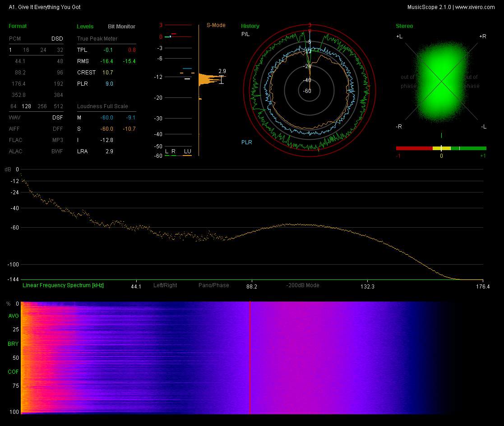The width and height of the screenshot is (504, 426).
Task: Toggle the Bit Monitor view
Action: tap(121, 27)
